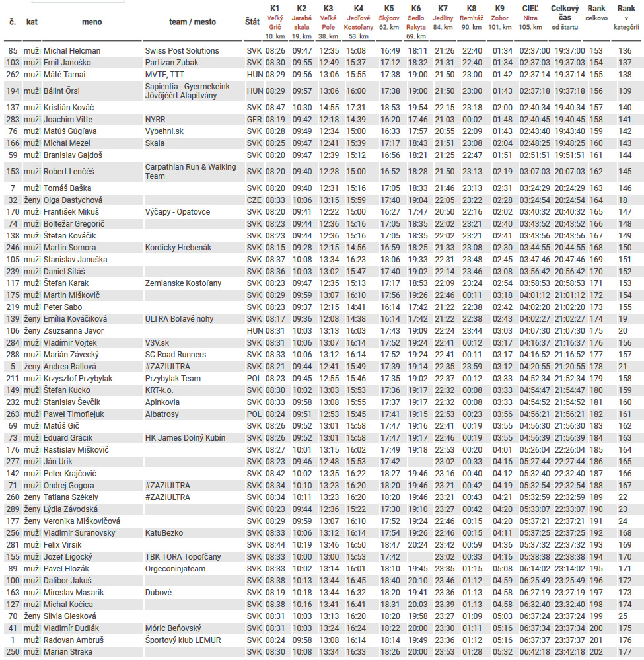This screenshot has height=660, width=644.
Task: Click the K9 Zobor column header
Action: click(500, 22)
